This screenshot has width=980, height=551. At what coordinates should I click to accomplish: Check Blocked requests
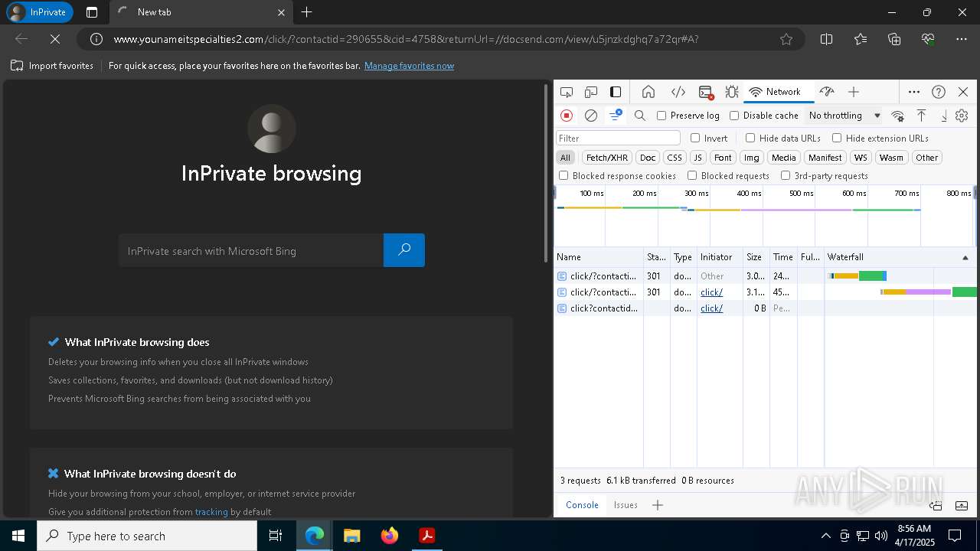click(x=692, y=175)
